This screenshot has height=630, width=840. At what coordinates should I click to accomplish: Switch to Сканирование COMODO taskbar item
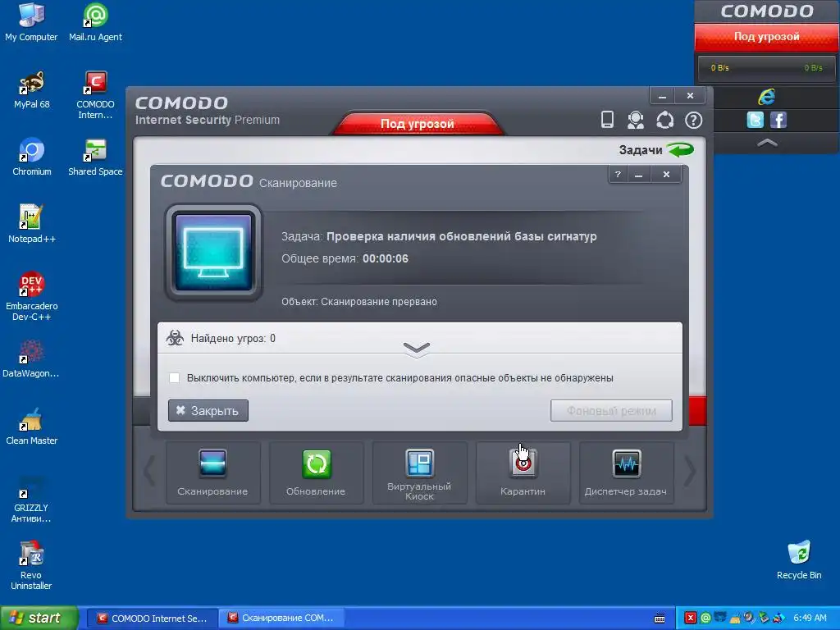(282, 619)
